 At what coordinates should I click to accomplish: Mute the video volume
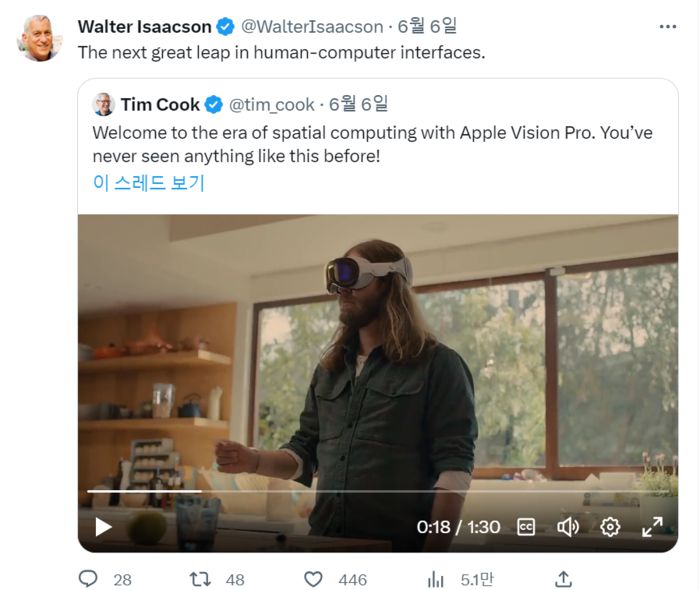568,526
